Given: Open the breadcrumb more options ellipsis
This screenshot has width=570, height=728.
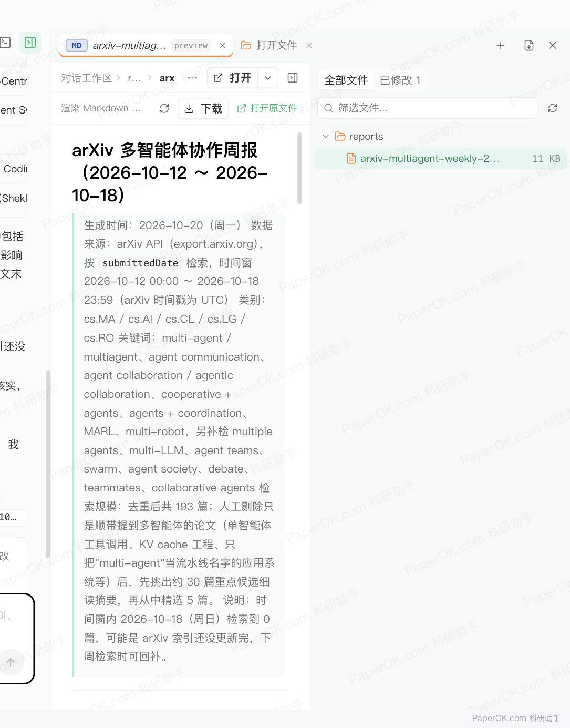Looking at the screenshot, I should (192, 78).
